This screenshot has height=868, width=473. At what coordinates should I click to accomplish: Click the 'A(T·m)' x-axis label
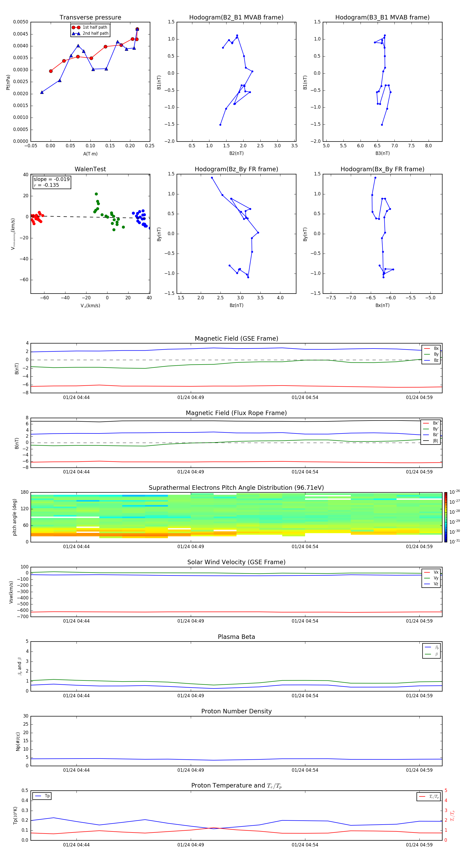coord(90,154)
